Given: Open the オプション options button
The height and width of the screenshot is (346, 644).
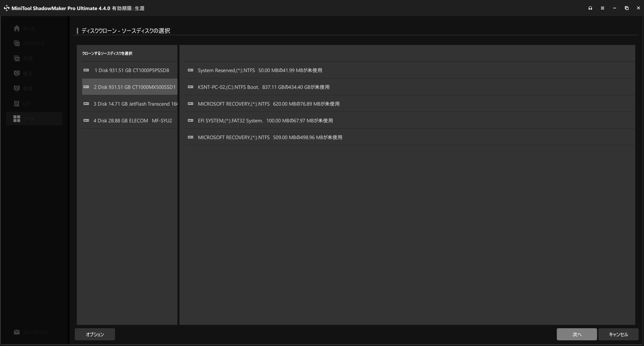Looking at the screenshot, I should pyautogui.click(x=95, y=334).
